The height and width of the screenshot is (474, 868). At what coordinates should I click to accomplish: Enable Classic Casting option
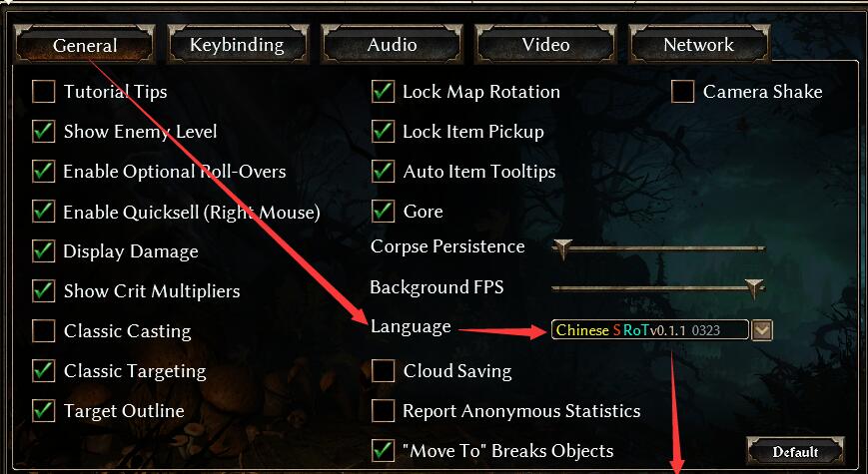coord(44,330)
